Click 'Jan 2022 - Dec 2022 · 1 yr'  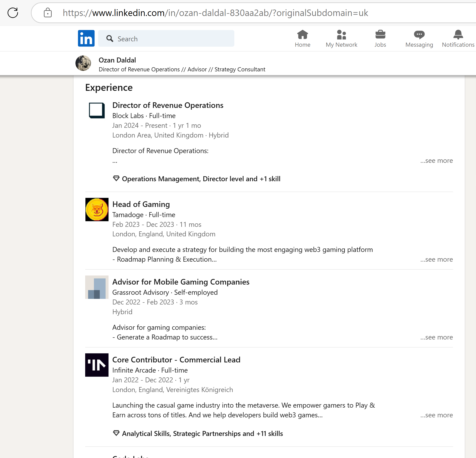(x=151, y=380)
